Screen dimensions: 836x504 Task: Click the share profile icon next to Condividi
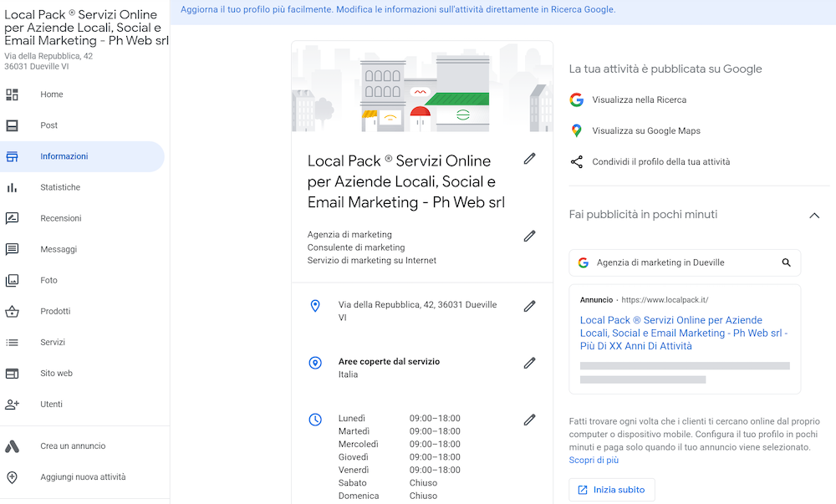576,161
